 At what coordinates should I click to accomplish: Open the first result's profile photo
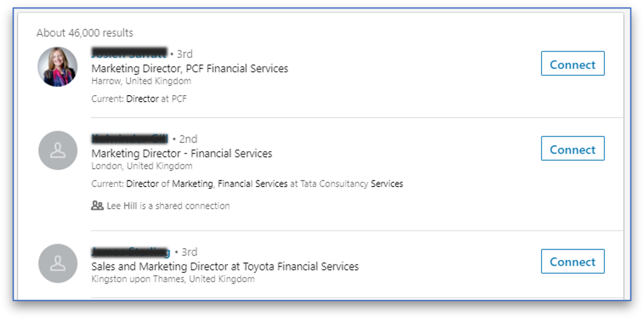[x=58, y=67]
